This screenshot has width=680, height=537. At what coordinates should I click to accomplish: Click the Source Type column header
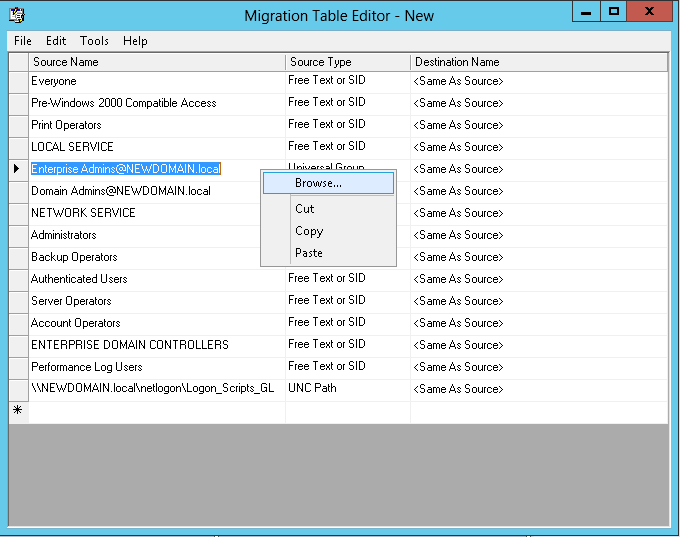(347, 62)
